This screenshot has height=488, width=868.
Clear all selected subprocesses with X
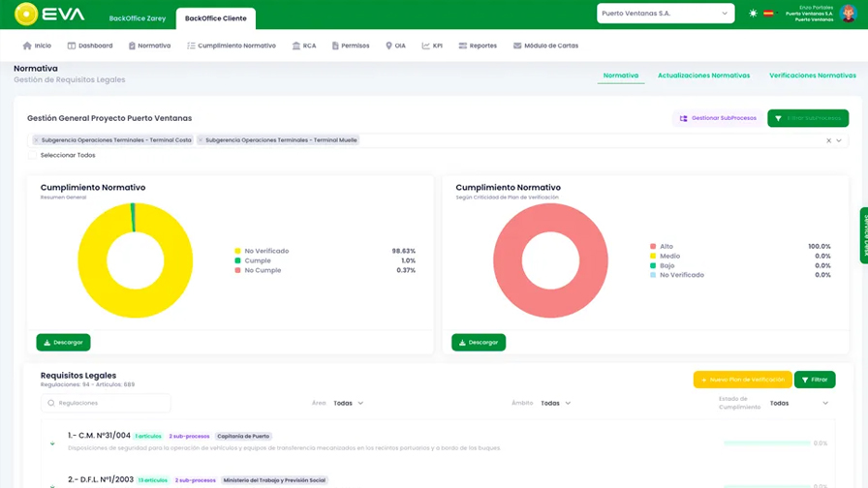click(828, 140)
